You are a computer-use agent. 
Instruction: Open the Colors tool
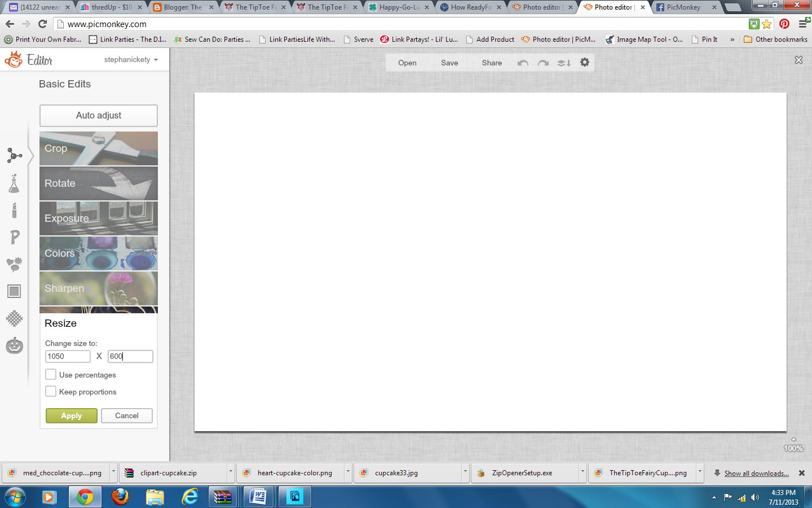[x=99, y=253]
